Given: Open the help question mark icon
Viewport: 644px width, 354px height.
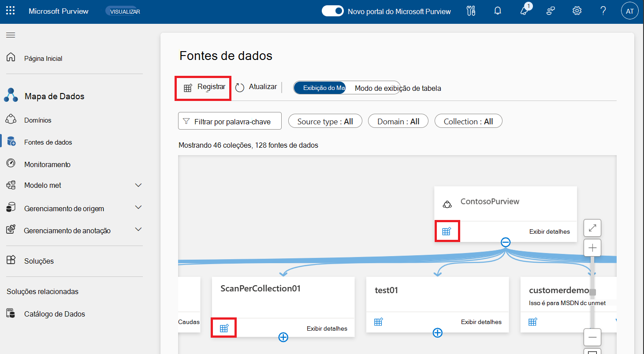Looking at the screenshot, I should pyautogui.click(x=603, y=11).
